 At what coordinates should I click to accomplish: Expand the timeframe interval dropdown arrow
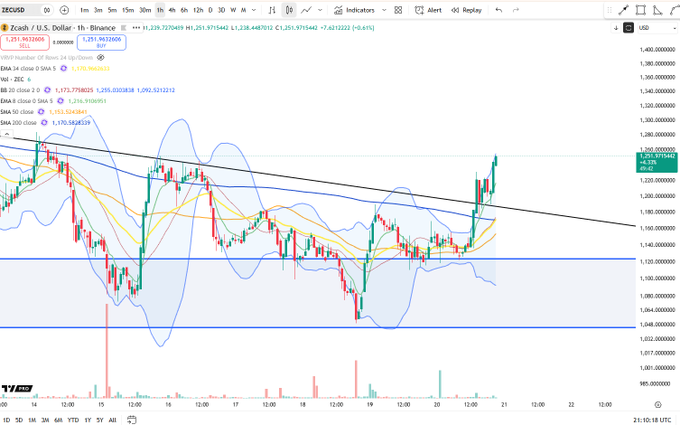[x=254, y=10]
